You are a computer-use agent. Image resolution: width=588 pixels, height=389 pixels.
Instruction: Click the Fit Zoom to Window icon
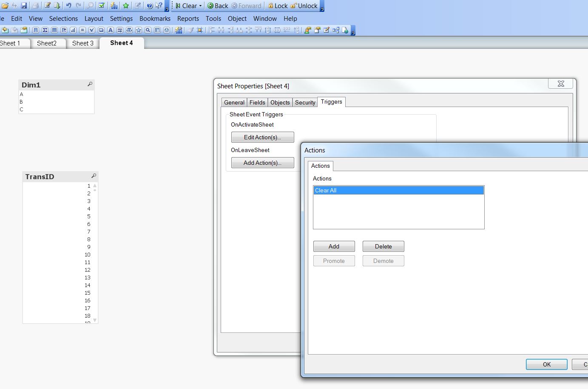pos(200,30)
